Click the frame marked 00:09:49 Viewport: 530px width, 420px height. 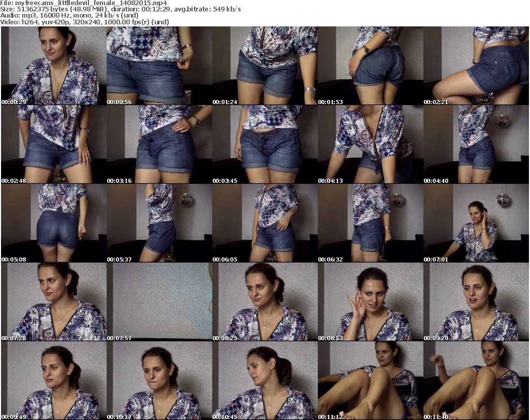click(53, 381)
